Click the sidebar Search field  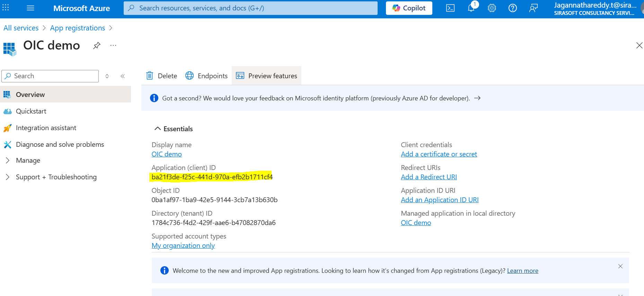(x=50, y=76)
